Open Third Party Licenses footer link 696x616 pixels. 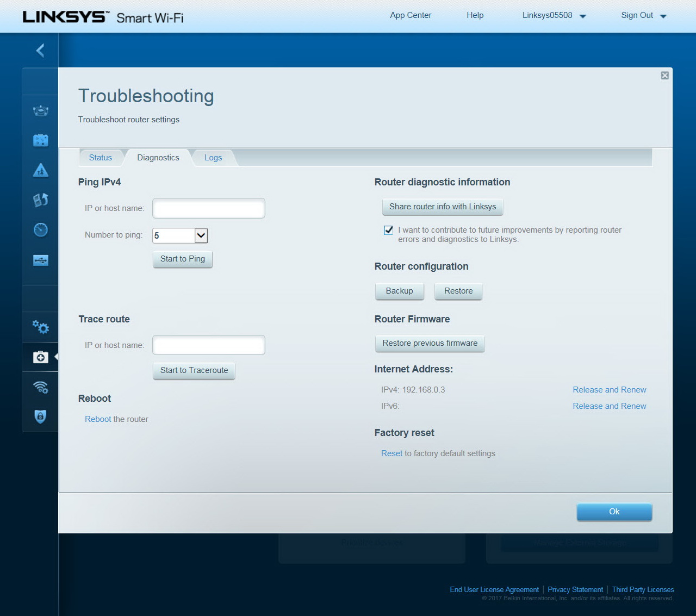pyautogui.click(x=643, y=589)
